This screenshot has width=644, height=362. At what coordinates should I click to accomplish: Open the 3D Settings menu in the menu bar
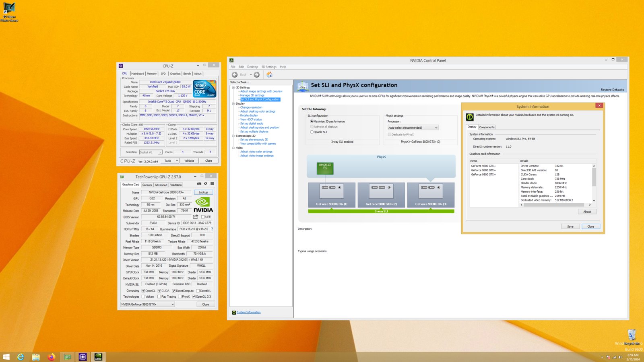click(x=269, y=67)
